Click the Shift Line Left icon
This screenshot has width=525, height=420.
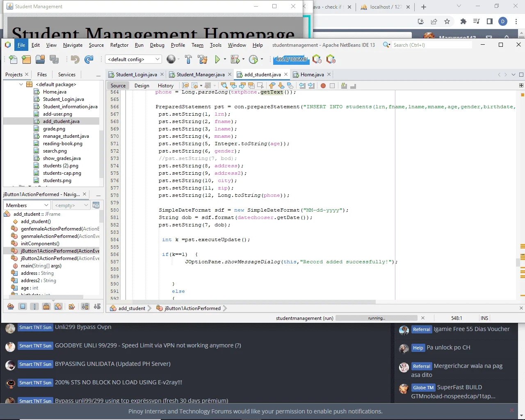(302, 86)
